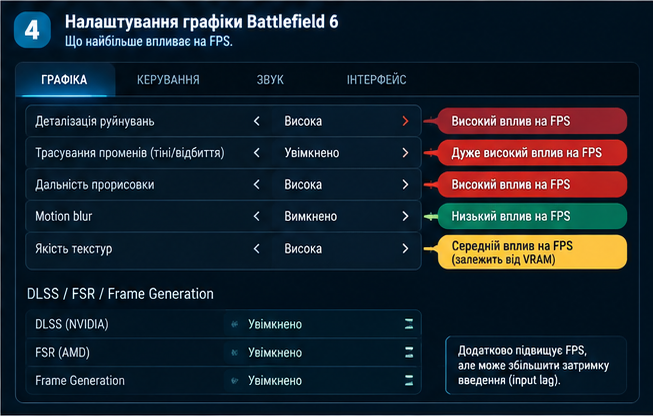Select the ЗВУК tab
653x416 pixels.
[x=270, y=80]
